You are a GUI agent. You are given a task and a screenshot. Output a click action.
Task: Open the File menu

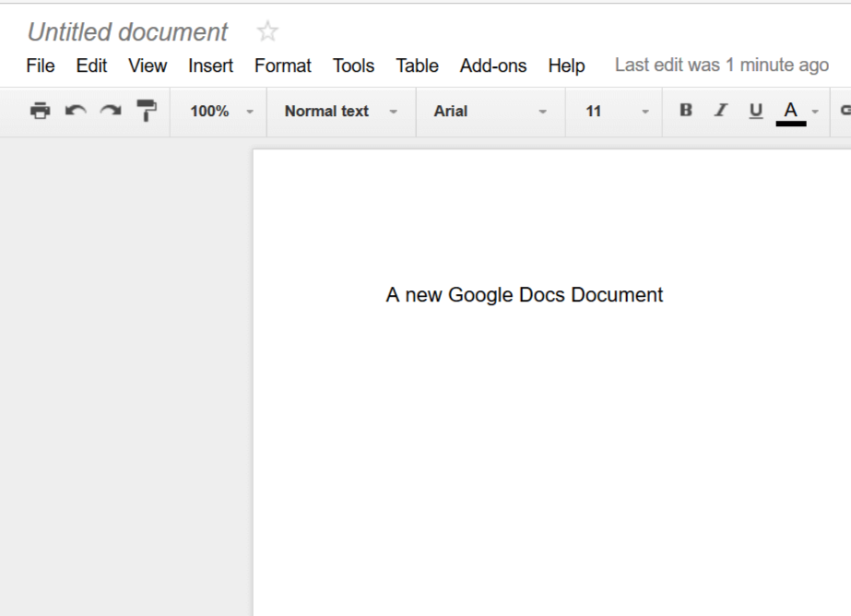[41, 65]
